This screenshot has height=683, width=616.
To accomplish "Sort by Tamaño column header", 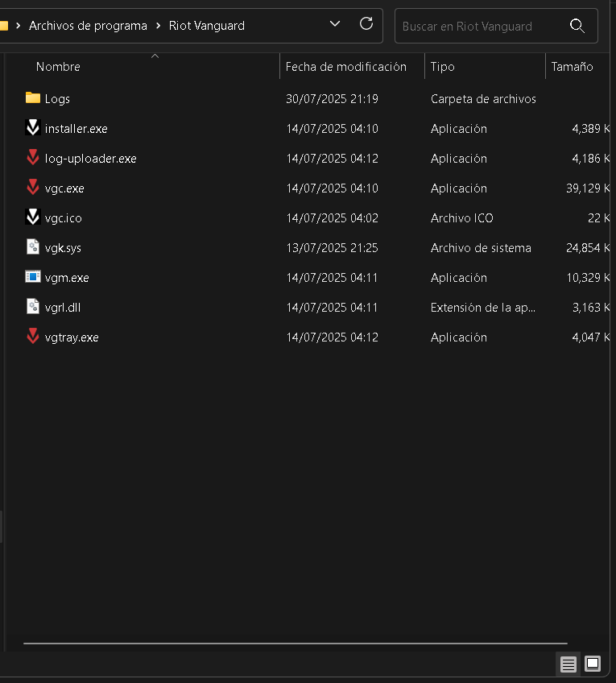I will coord(572,67).
